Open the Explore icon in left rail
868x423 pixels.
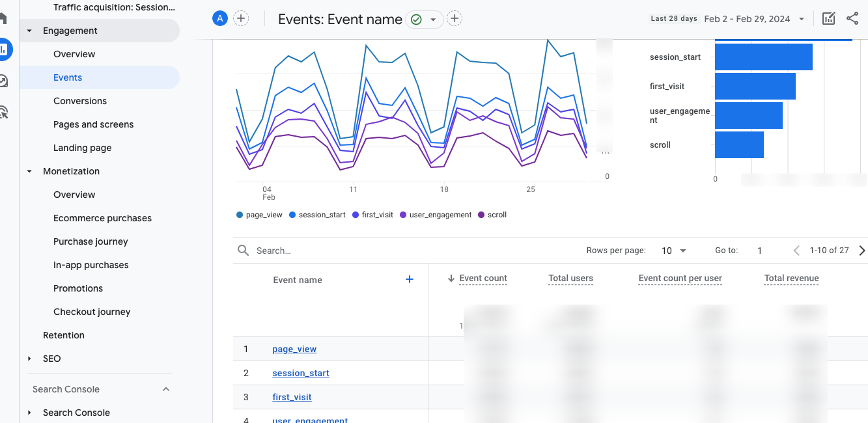[x=3, y=81]
